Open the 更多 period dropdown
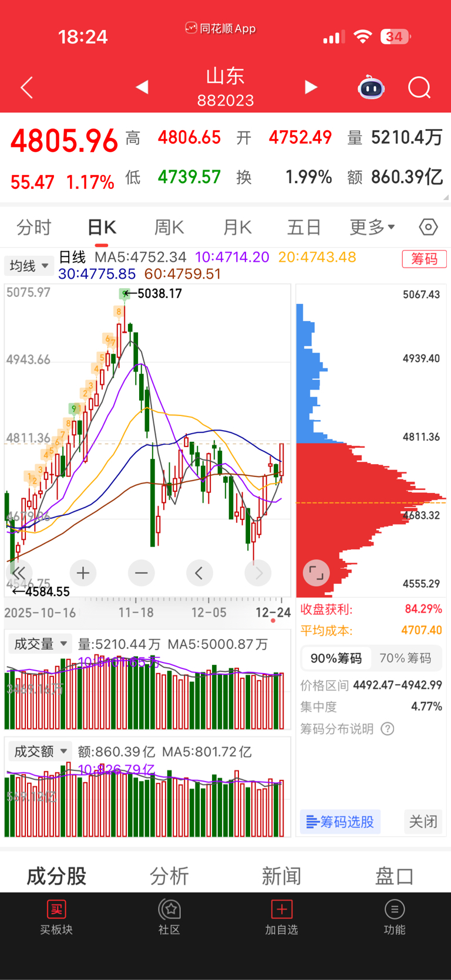This screenshot has height=980, width=451. click(x=372, y=227)
